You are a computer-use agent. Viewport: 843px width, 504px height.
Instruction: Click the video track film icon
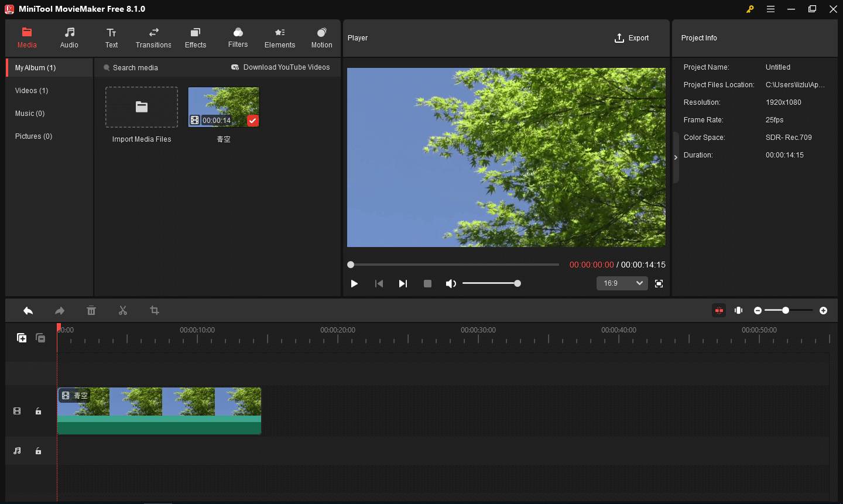pos(17,411)
